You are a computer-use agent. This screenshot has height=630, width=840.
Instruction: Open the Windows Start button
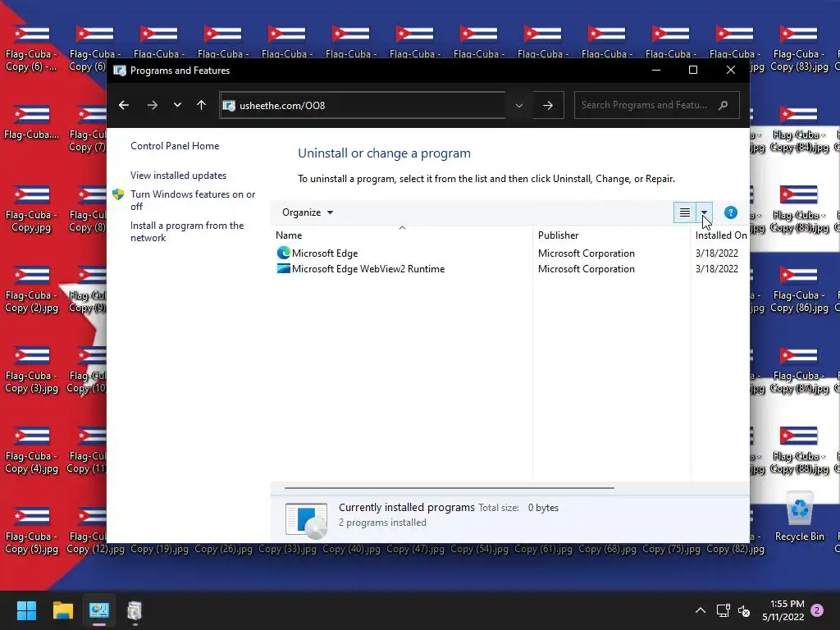pyautogui.click(x=26, y=610)
